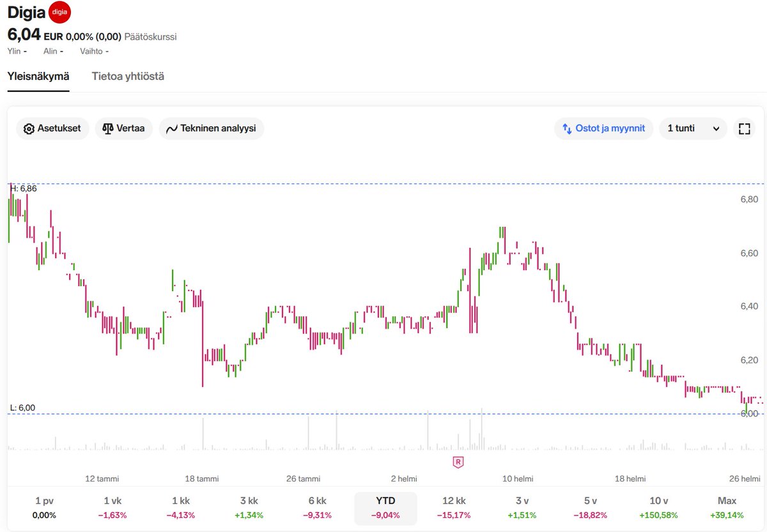The image size is (767, 532).
Task: Click the R report marker on timeline
Action: pos(458,462)
